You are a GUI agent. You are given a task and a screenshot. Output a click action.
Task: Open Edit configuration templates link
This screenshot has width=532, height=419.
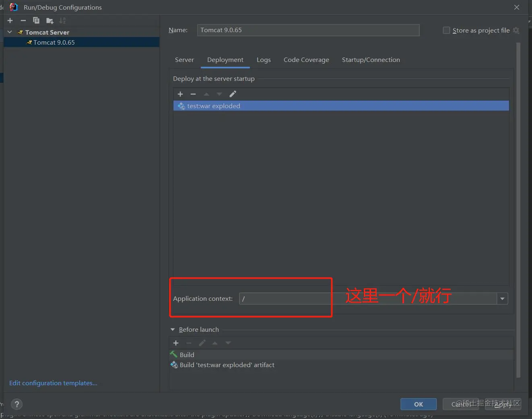point(53,383)
